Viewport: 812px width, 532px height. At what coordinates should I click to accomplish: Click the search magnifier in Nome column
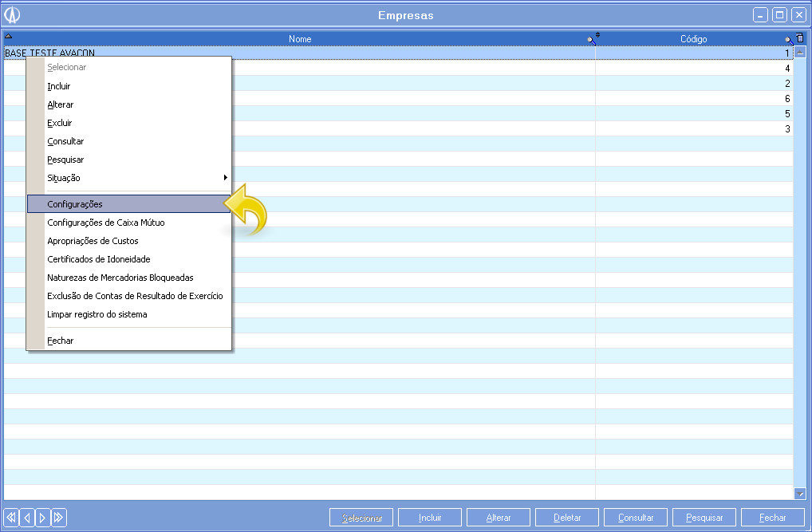coord(590,39)
